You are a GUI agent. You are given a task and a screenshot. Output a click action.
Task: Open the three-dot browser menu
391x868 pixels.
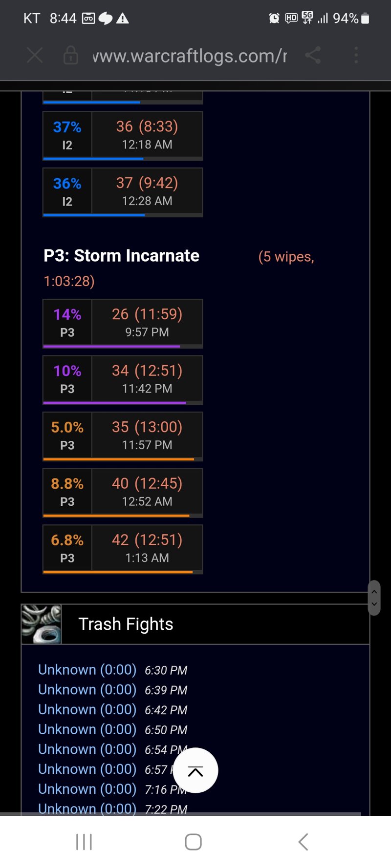coord(356,55)
